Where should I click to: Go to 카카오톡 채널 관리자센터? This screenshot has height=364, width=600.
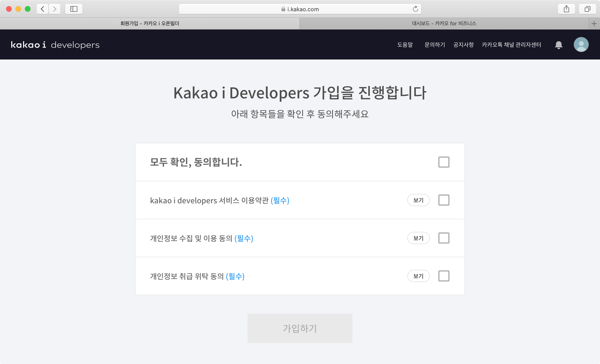click(x=511, y=45)
